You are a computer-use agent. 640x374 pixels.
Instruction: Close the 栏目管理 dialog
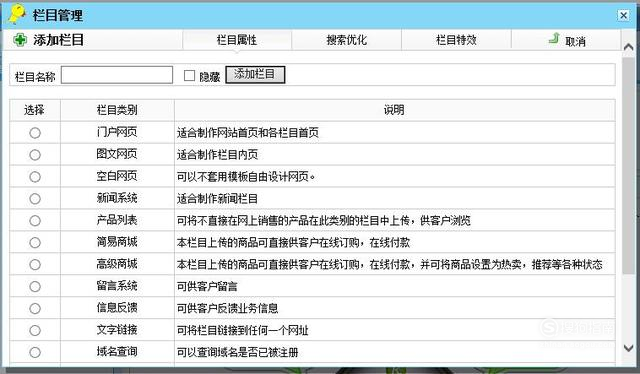(623, 16)
